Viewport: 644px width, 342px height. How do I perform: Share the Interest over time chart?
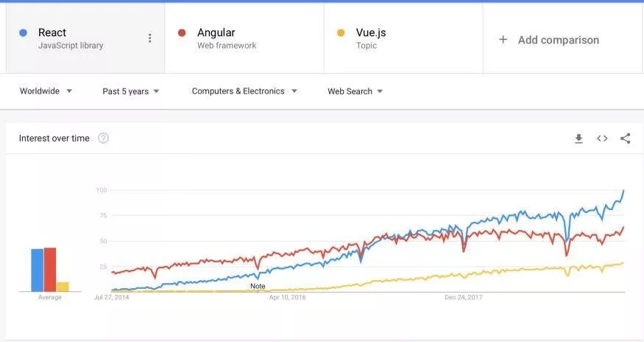625,139
